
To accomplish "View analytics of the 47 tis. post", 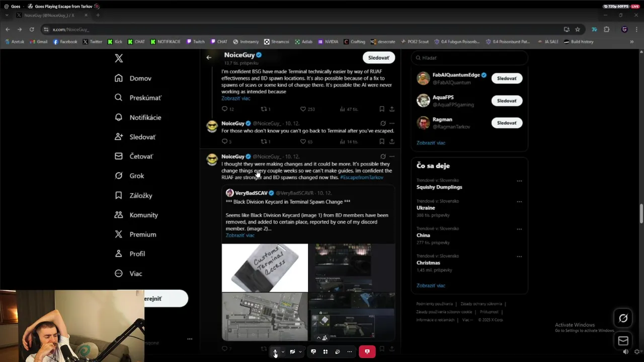I will 349,109.
